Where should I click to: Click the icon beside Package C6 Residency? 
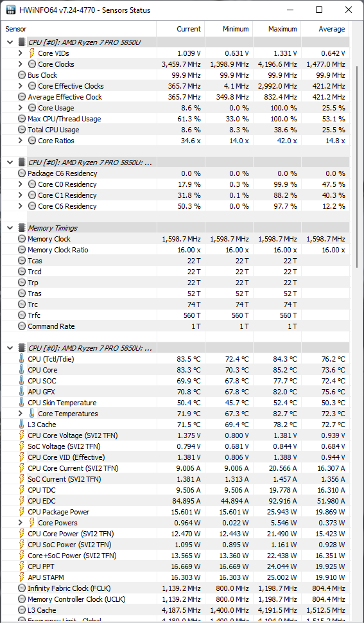(x=22, y=173)
